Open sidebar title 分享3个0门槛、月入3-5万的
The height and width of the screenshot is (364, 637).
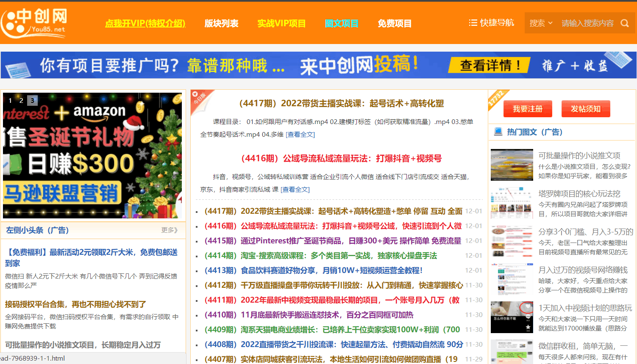coord(586,232)
